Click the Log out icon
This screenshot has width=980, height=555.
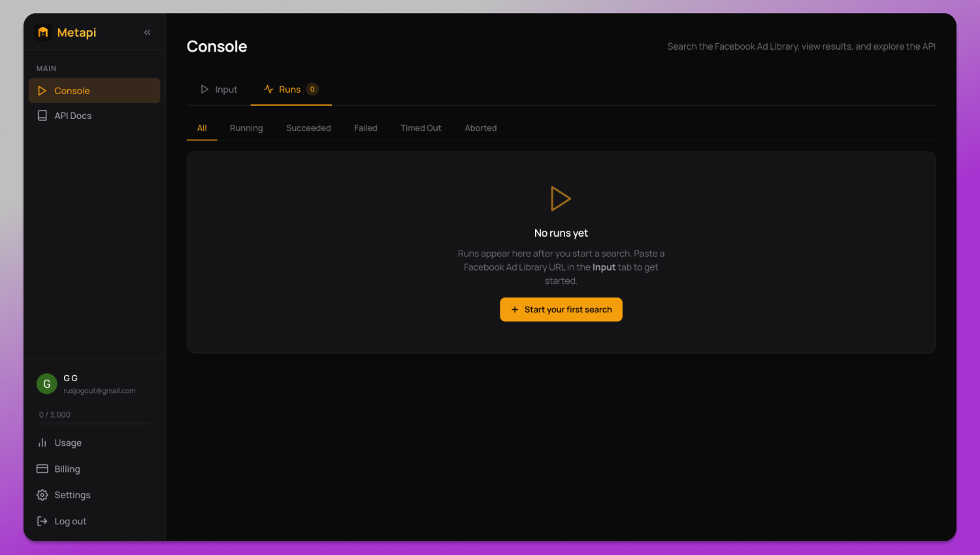(42, 521)
